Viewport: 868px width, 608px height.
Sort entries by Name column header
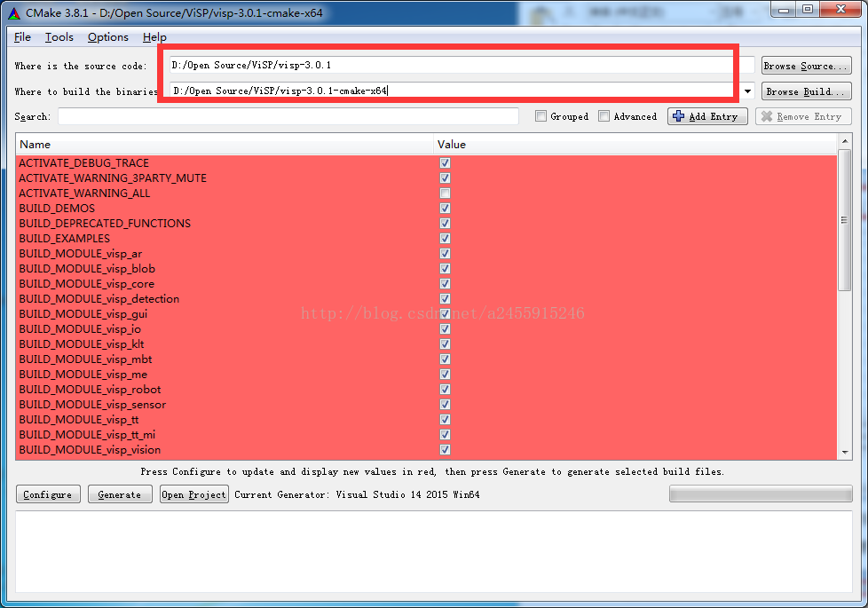tap(225, 144)
